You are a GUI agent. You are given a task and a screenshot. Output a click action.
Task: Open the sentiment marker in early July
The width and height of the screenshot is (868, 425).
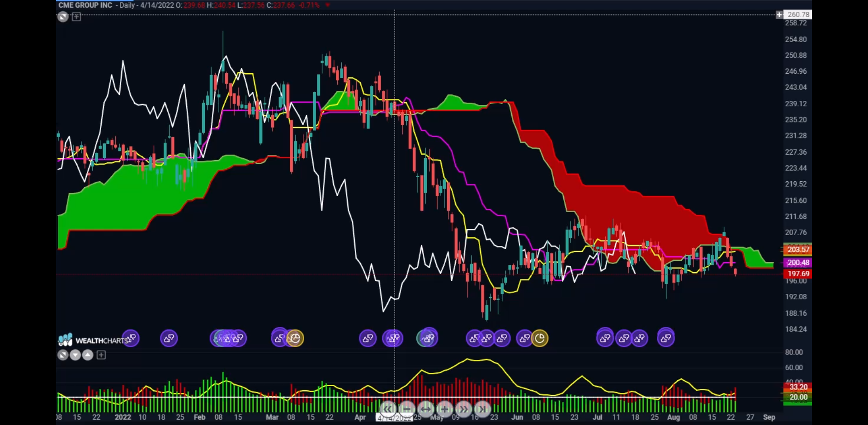click(605, 337)
